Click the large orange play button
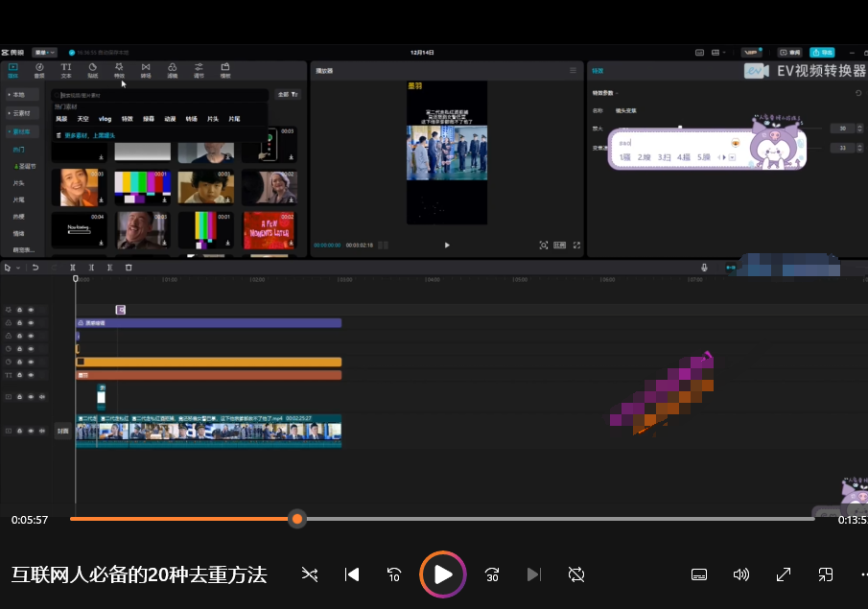This screenshot has width=868, height=609. pos(443,574)
